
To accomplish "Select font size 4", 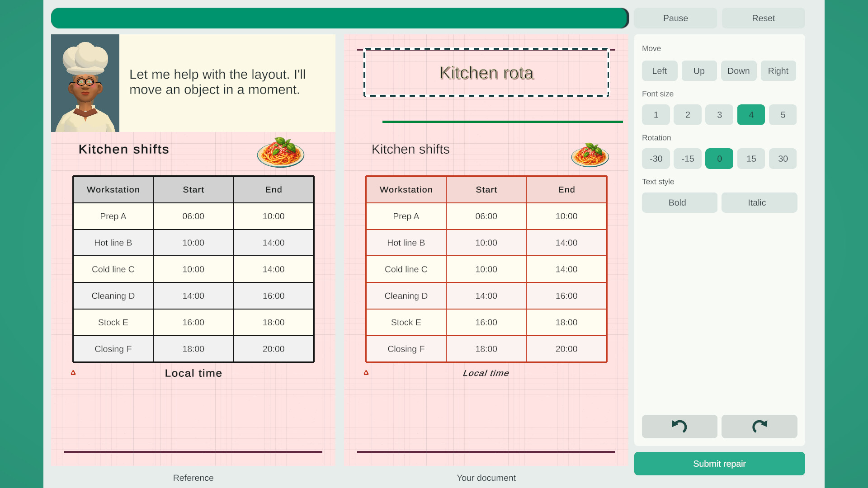I will tap(751, 115).
